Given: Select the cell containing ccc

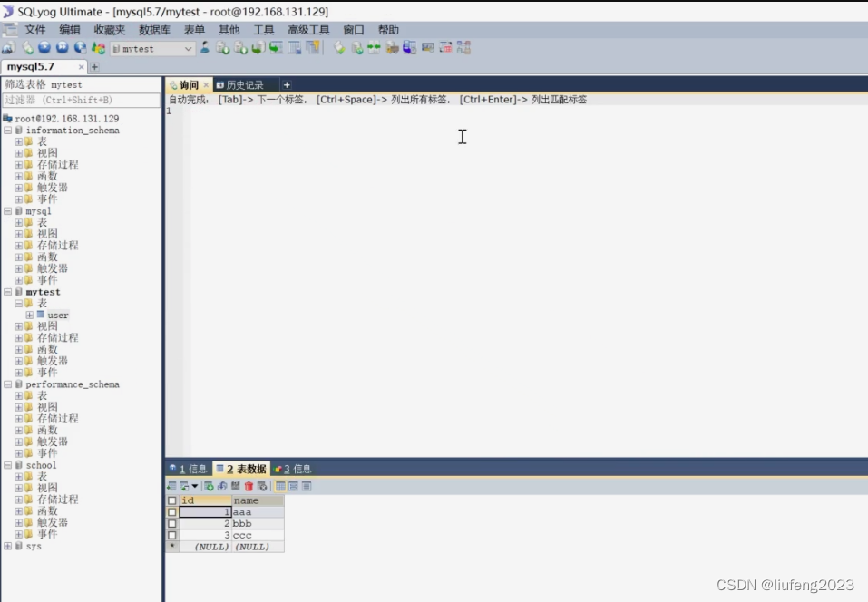Looking at the screenshot, I should (258, 536).
